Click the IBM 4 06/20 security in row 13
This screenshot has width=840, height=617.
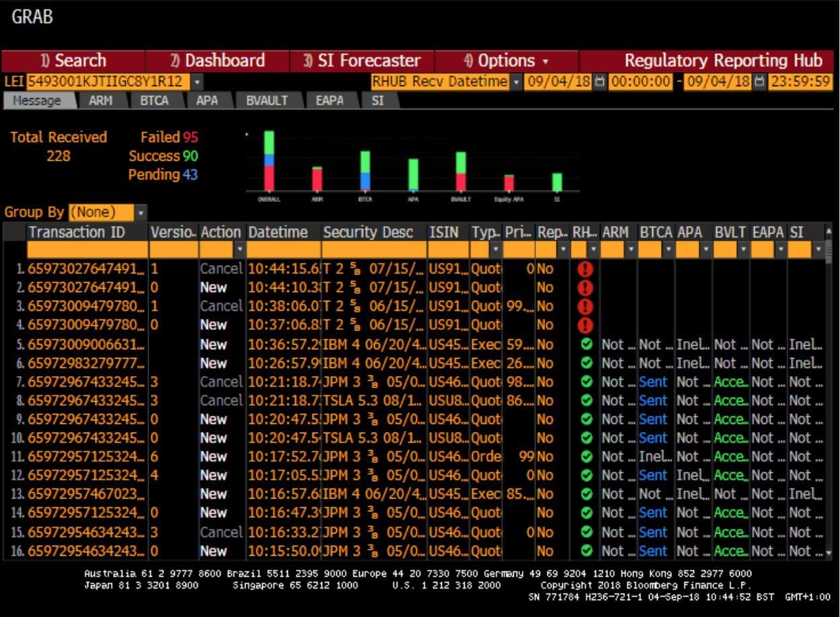click(x=374, y=495)
